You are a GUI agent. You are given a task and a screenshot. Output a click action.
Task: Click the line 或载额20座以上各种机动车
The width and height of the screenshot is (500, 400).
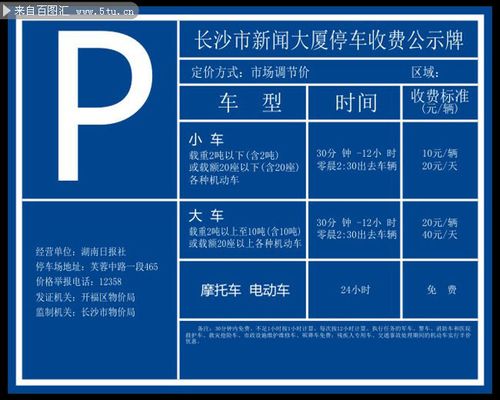[245, 243]
